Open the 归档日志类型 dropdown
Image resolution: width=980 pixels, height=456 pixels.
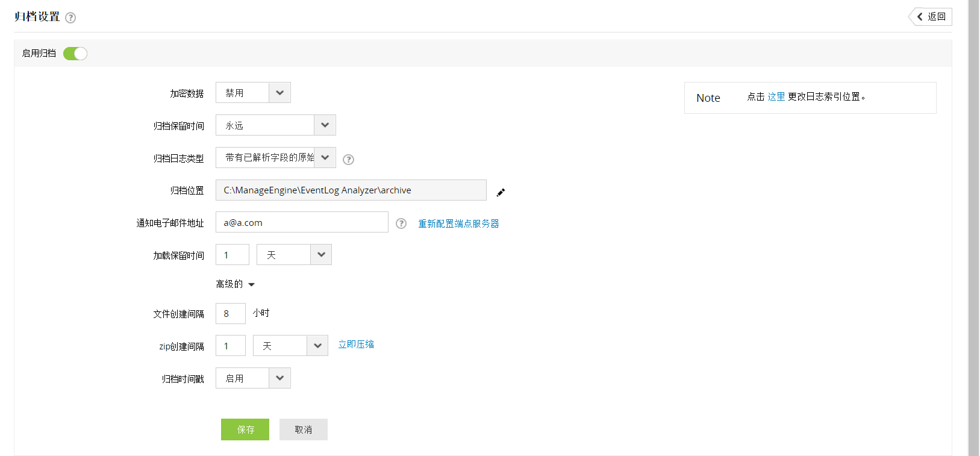coord(276,157)
